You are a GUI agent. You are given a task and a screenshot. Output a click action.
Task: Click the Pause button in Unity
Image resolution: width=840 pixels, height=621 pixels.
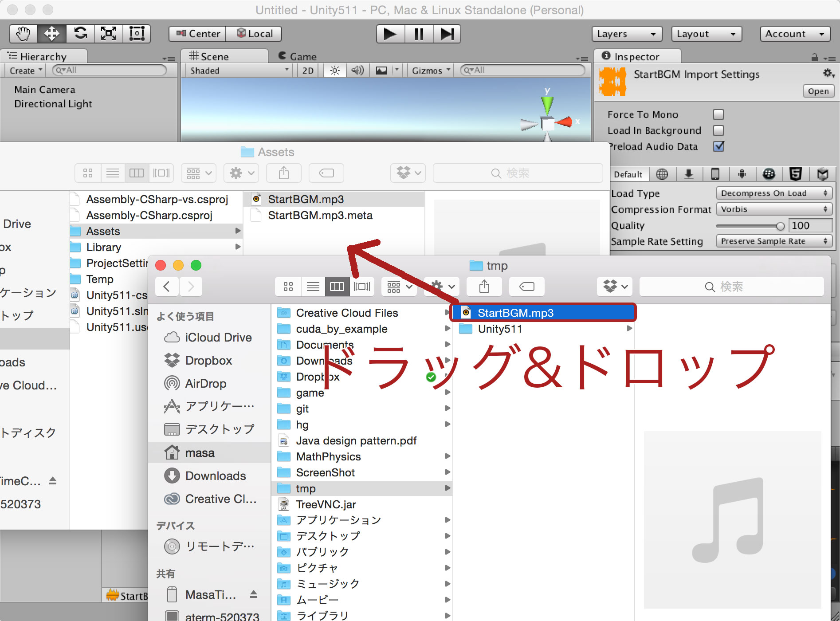click(x=419, y=34)
